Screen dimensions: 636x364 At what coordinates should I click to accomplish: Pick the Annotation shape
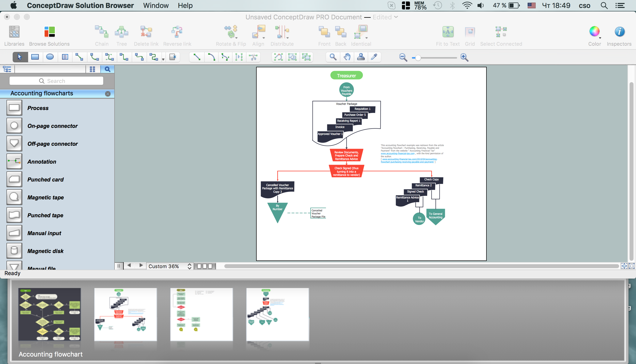point(14,161)
